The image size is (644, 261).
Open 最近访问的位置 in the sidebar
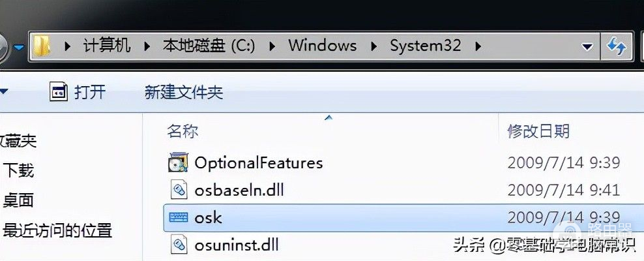click(57, 230)
